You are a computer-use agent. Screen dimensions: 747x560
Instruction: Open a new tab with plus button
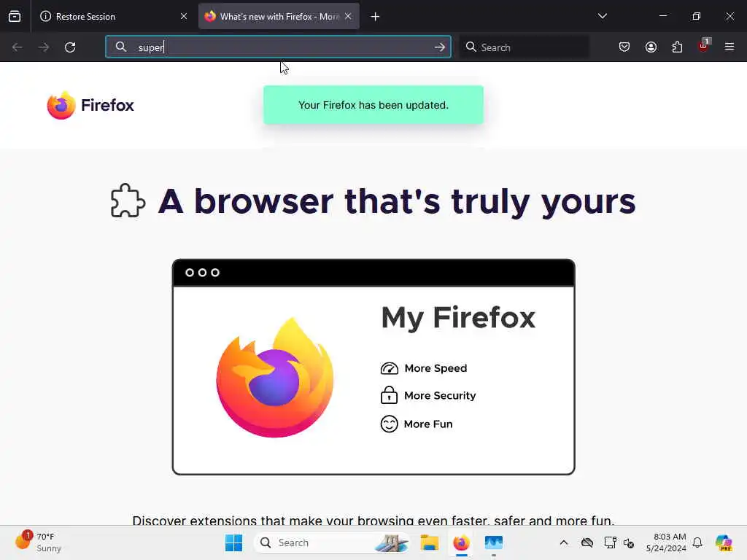coord(376,17)
